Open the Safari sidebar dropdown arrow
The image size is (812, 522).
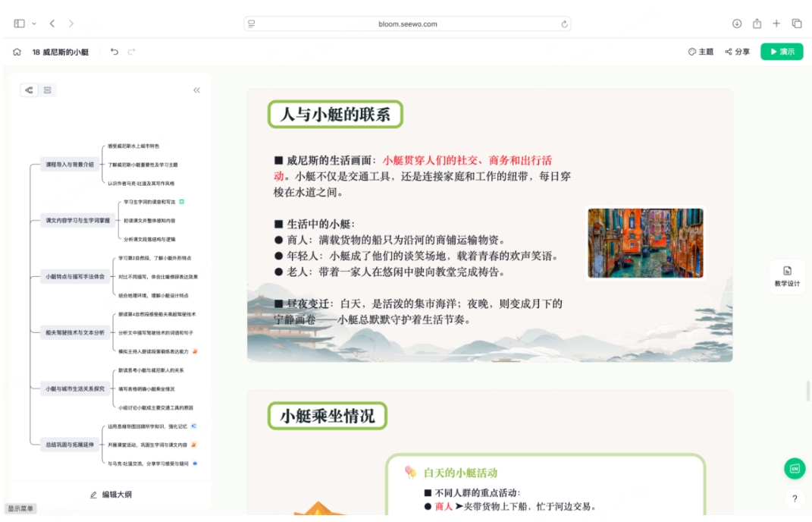coord(34,24)
